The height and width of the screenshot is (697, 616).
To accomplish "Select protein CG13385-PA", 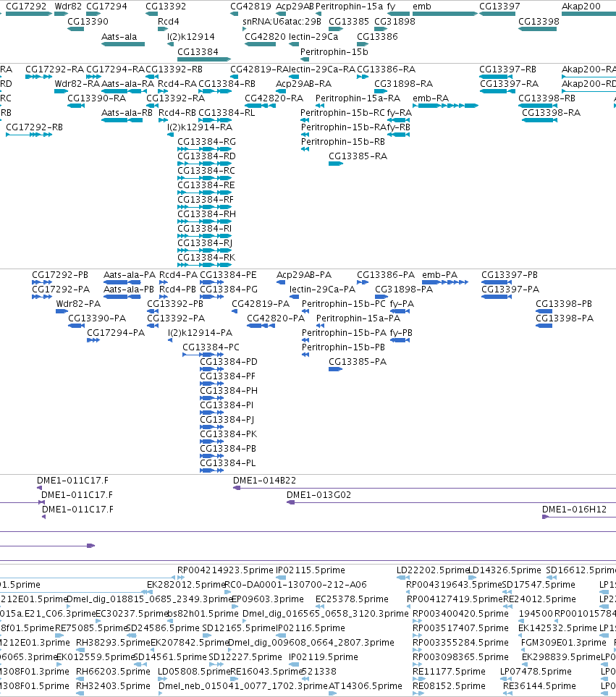I will (336, 369).
